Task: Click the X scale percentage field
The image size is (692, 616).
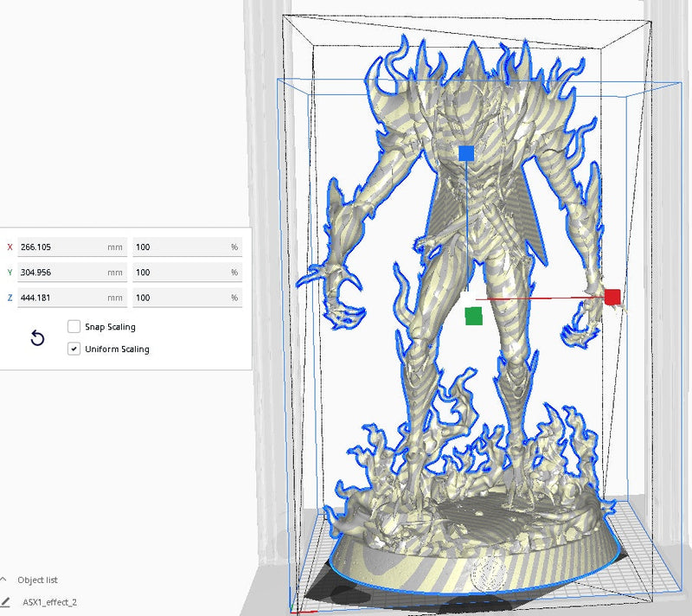Action: tap(187, 247)
